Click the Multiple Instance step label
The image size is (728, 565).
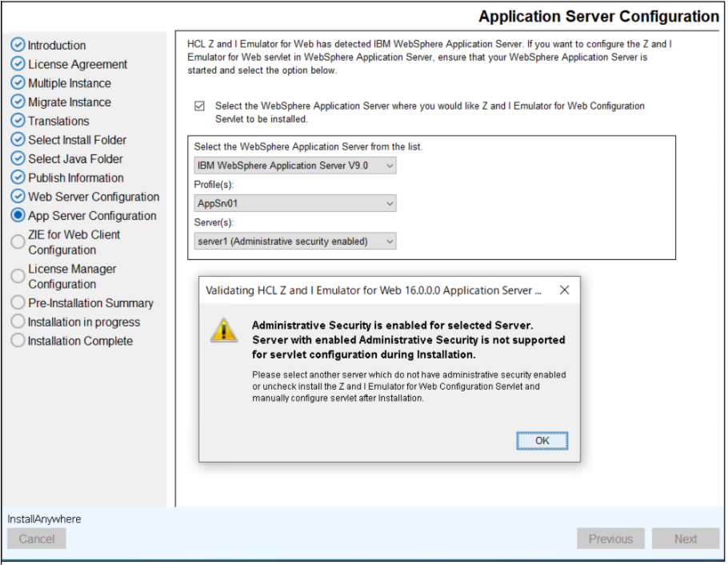point(70,83)
